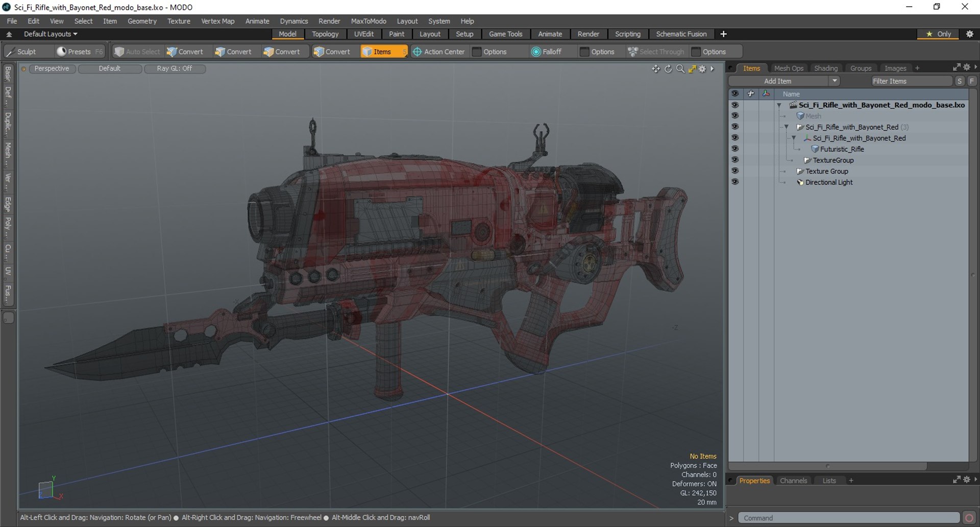Click the Filter Items input field
The width and height of the screenshot is (980, 527).
911,81
